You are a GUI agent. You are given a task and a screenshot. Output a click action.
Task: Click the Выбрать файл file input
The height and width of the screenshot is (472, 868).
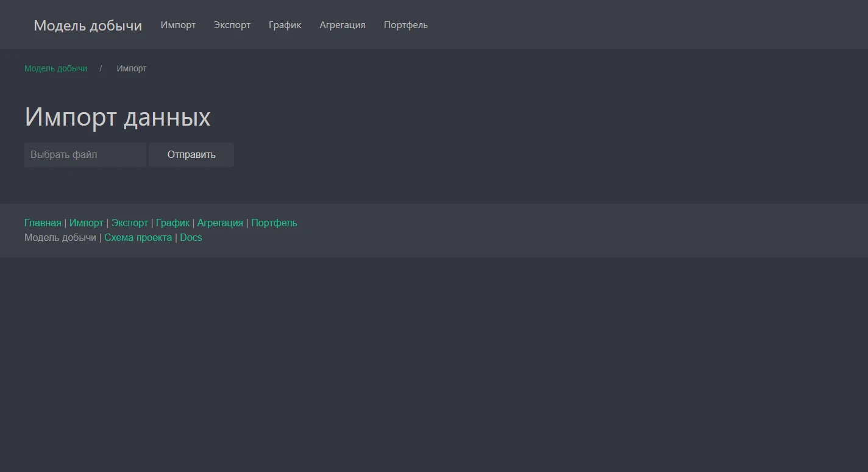[x=85, y=155]
